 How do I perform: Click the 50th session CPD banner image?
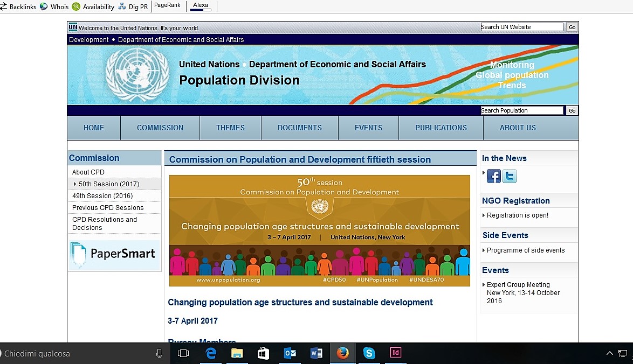(319, 230)
